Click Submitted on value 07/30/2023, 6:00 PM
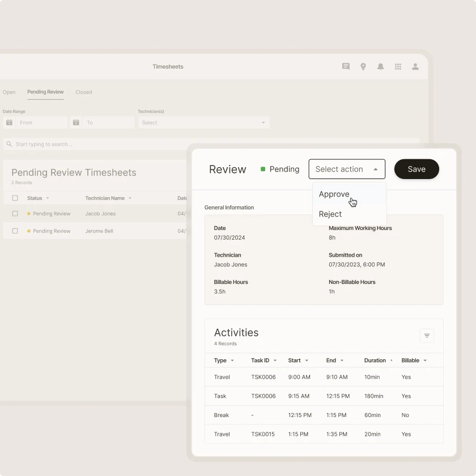476x476 pixels. 356,265
